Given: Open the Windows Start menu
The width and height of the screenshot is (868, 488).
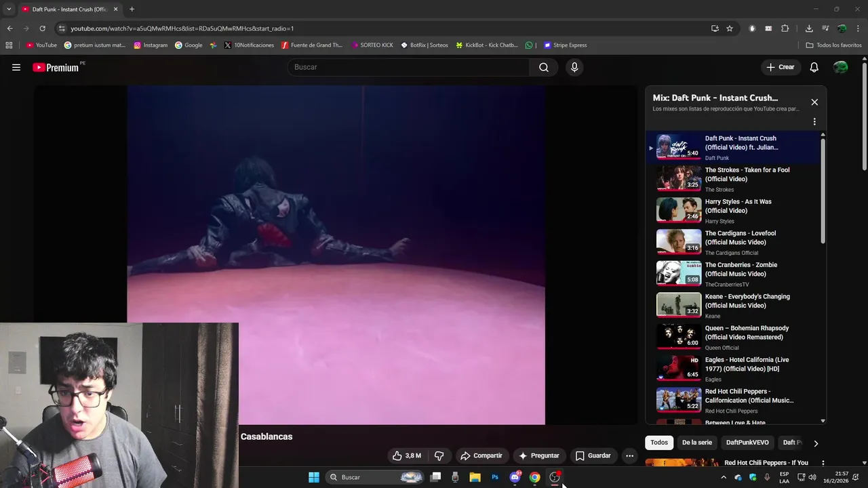Looking at the screenshot, I should [314, 477].
